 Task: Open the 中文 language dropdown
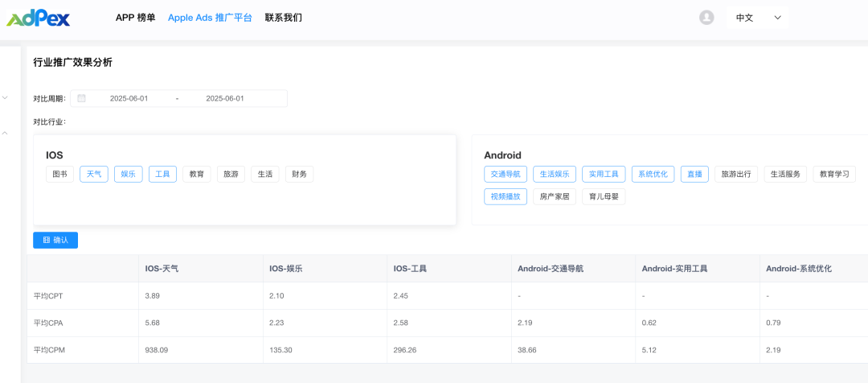758,18
